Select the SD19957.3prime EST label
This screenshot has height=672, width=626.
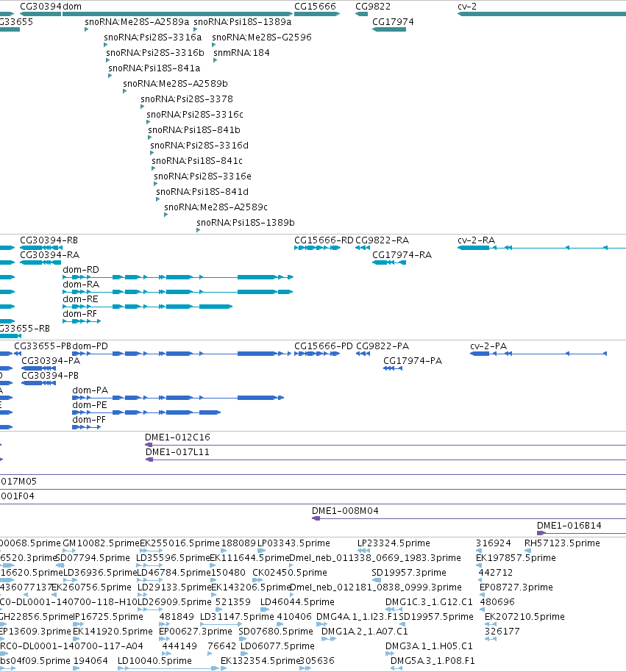point(408,573)
